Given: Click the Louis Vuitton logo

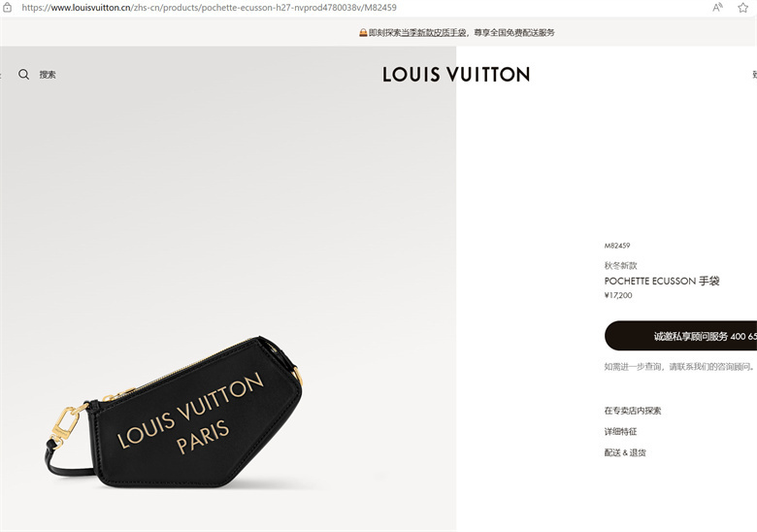Looking at the screenshot, I should [456, 75].
